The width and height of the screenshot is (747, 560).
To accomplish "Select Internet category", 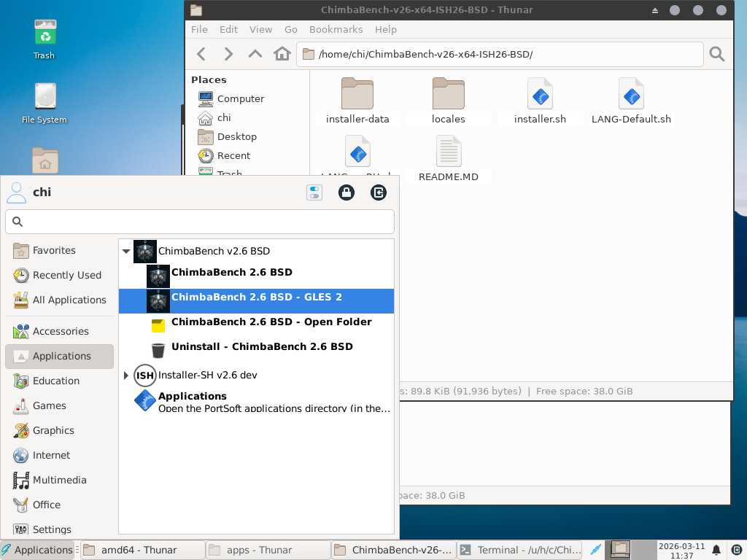I will (x=60, y=455).
